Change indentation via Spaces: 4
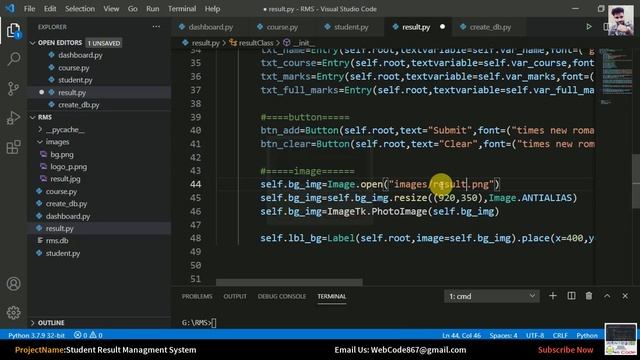This screenshot has height=360, width=640. tap(503, 335)
